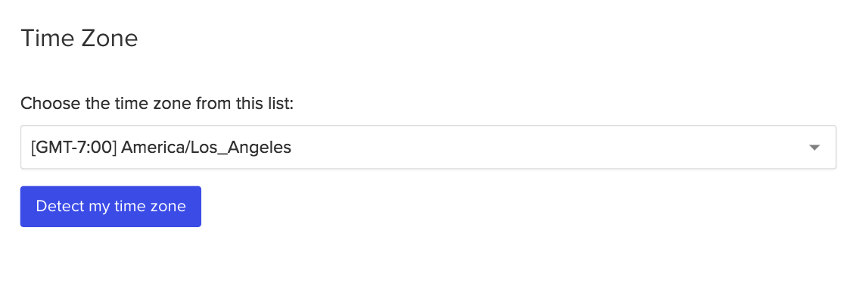Click the [GMT-7:00] value text in the dropdown
This screenshot has width=868, height=290.
pyautogui.click(x=73, y=147)
